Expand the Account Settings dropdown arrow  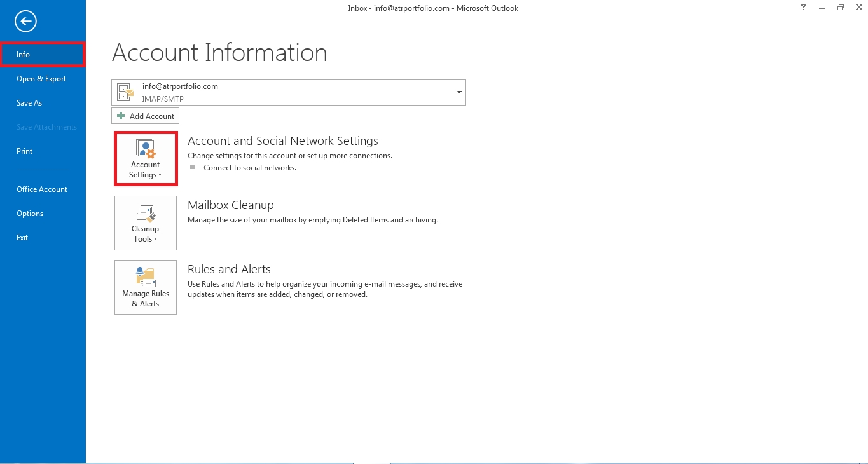click(x=160, y=175)
